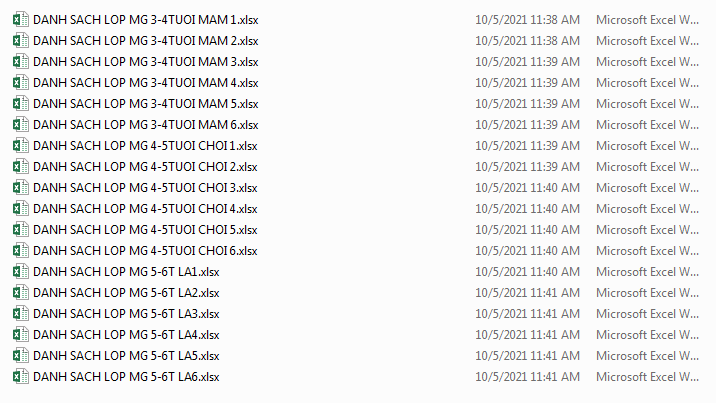Click Excel icon beside LA4.xlsx
The image size is (716, 403).
click(21, 335)
